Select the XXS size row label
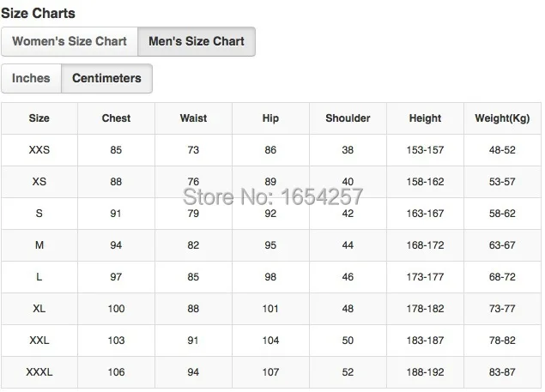 [39, 150]
